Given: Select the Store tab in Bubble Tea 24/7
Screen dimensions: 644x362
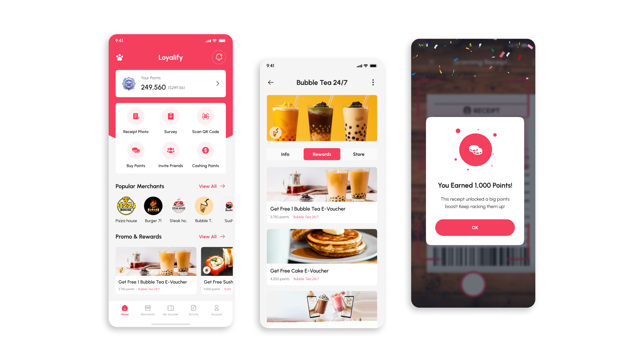Looking at the screenshot, I should tap(358, 154).
